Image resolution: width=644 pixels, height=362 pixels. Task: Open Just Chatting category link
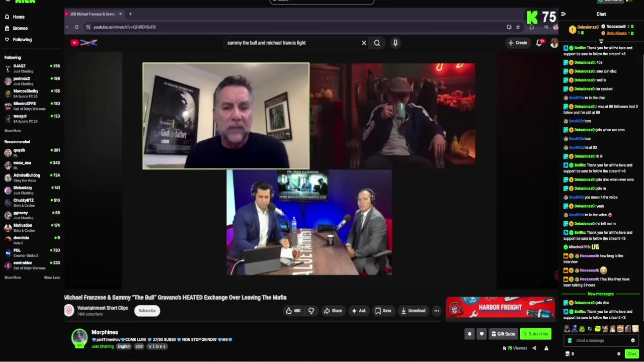[x=103, y=346]
